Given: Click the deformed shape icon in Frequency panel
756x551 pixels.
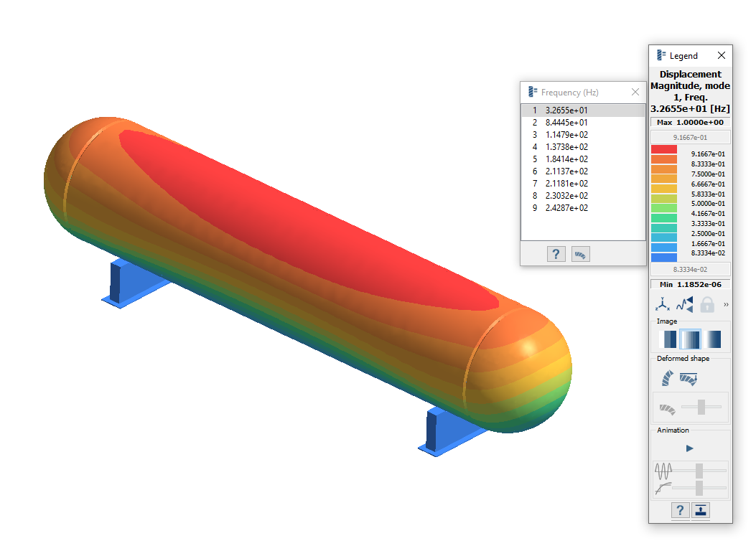Looking at the screenshot, I should point(580,254).
